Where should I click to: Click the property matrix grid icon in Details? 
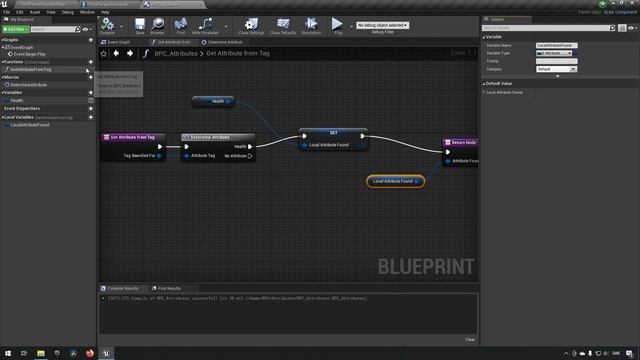click(x=622, y=28)
